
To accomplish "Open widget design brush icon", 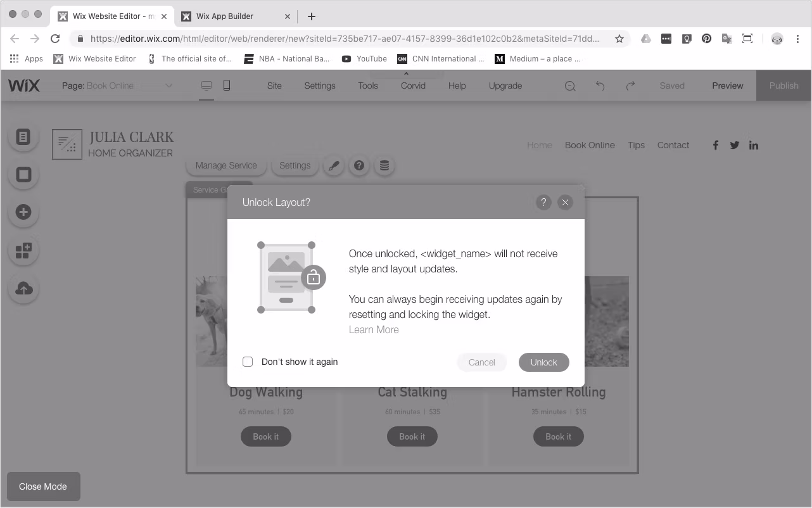I will coord(334,166).
